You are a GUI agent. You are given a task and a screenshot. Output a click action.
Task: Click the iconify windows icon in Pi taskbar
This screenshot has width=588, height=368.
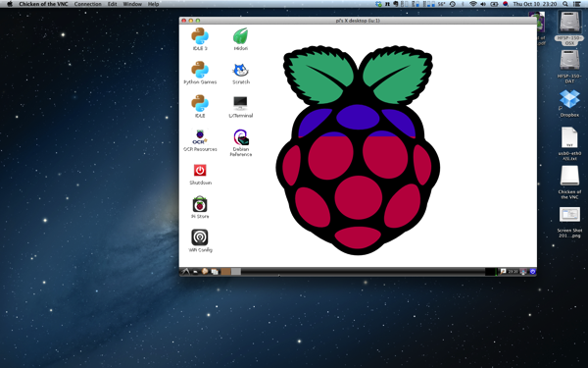[x=215, y=272]
